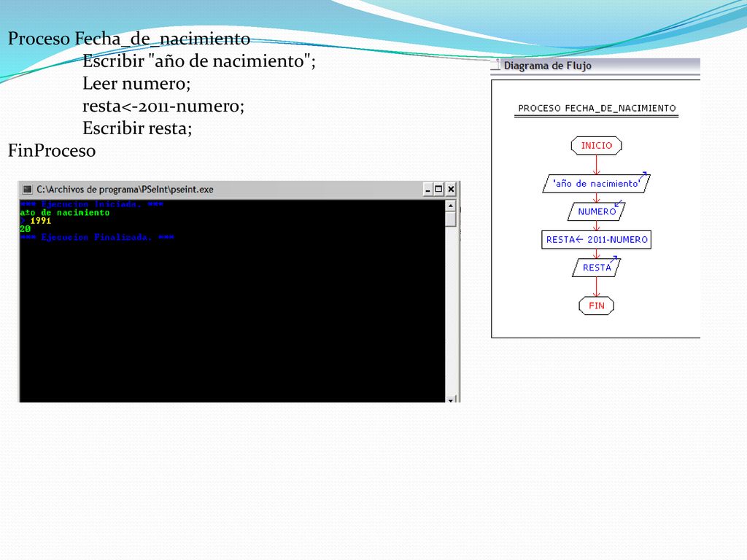This screenshot has width=747, height=560.
Task: Click the Diagrama de Flujo window icon
Action: (496, 65)
